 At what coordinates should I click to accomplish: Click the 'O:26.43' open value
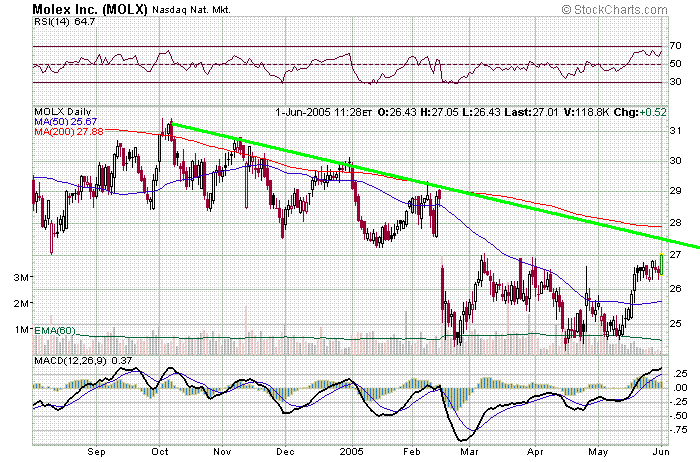click(x=397, y=112)
